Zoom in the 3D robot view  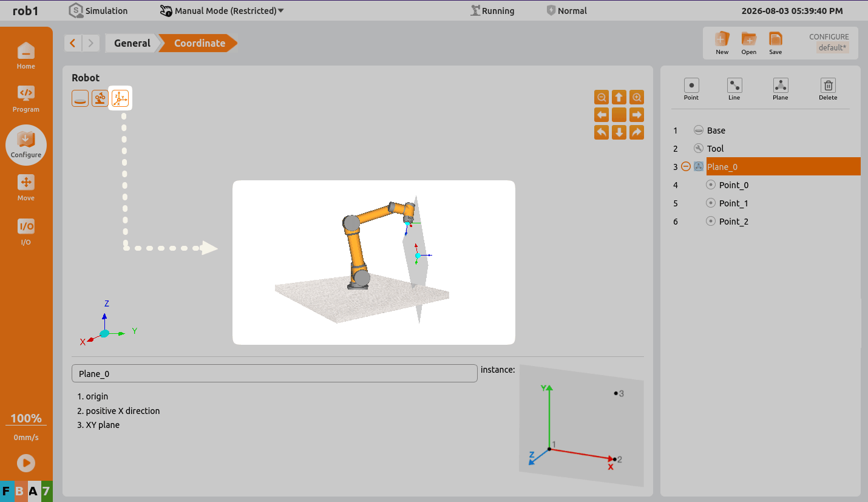[637, 97]
